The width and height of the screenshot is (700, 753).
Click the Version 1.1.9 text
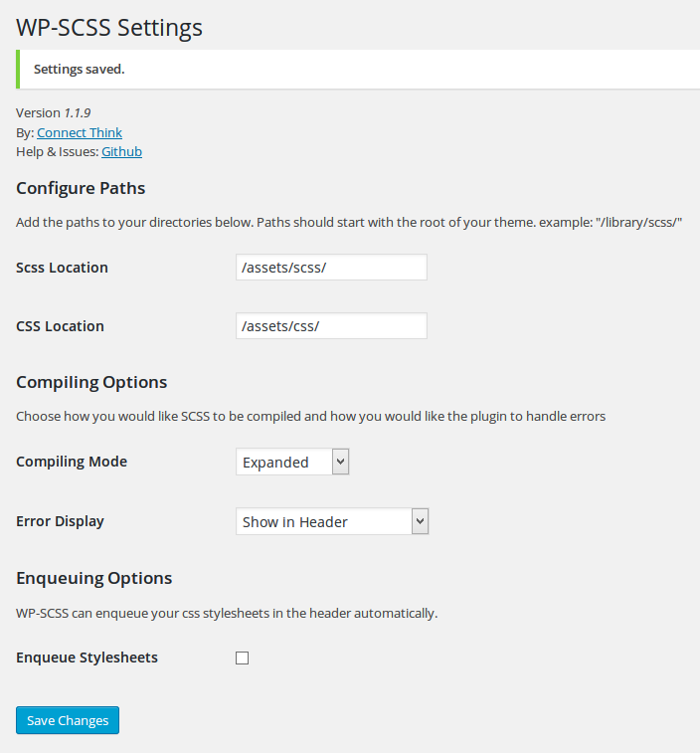(x=54, y=112)
